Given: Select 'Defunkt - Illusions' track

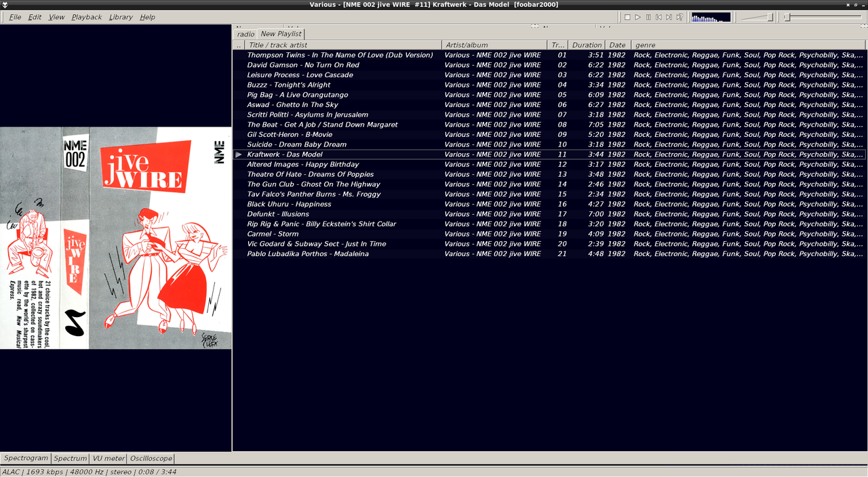Looking at the screenshot, I should (278, 214).
